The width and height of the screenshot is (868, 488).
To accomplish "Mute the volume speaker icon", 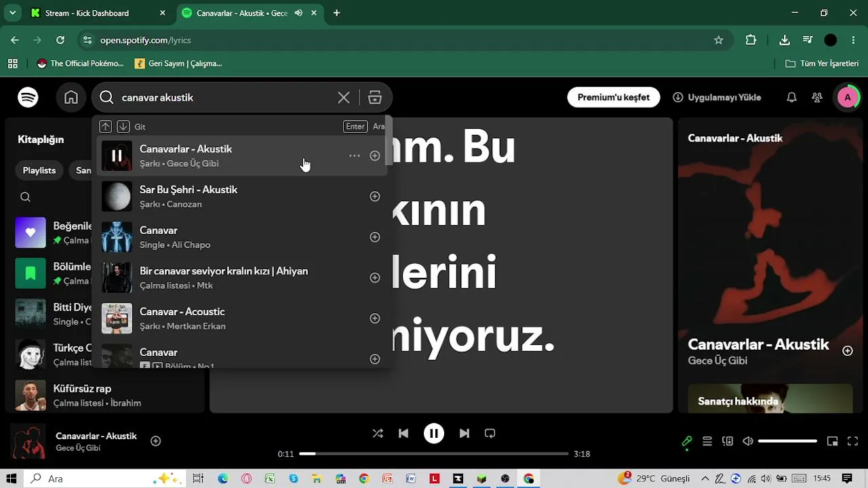I will pos(748,441).
